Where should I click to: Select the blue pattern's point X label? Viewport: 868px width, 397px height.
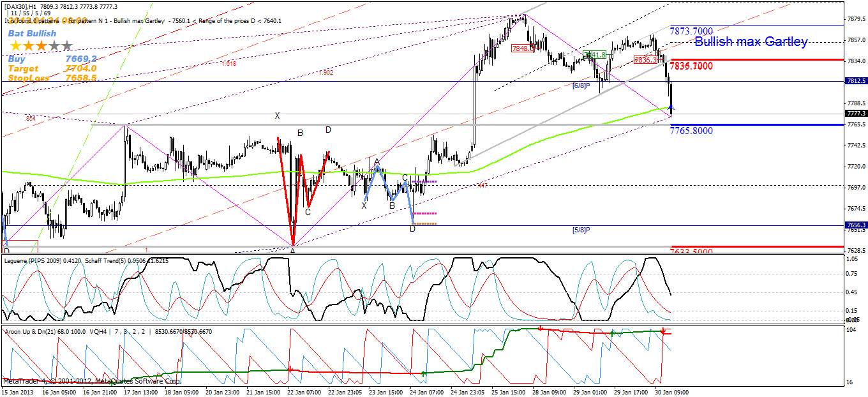point(364,206)
